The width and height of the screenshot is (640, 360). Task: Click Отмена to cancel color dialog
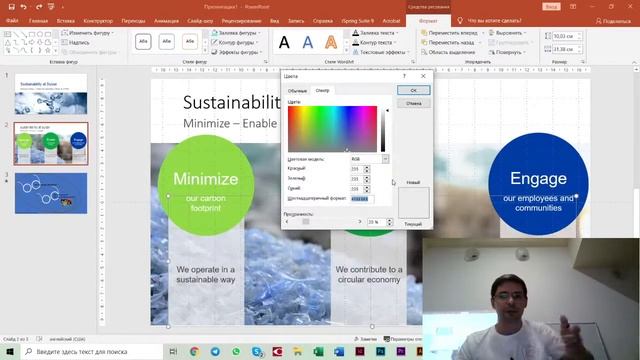(x=413, y=103)
